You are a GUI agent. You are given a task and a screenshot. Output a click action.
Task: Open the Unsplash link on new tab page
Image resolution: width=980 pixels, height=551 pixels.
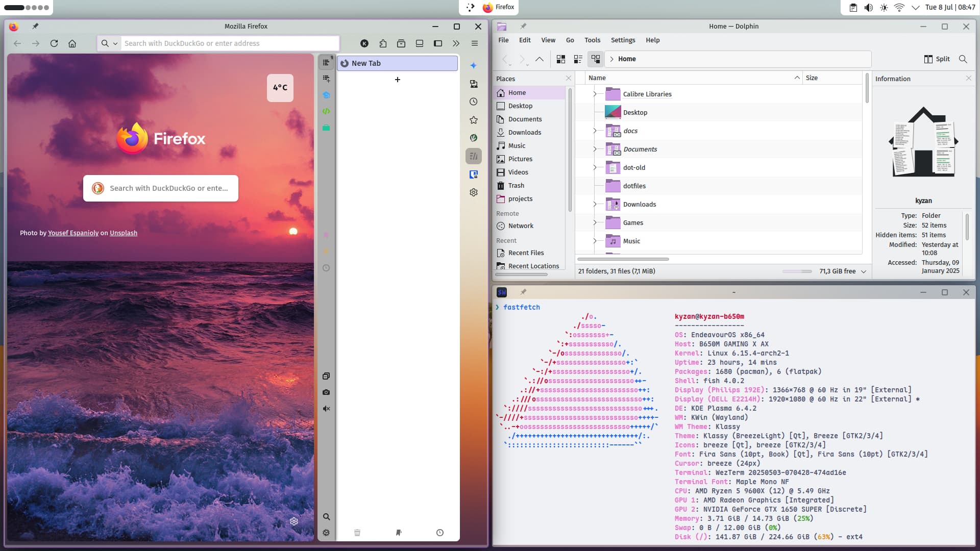pyautogui.click(x=124, y=233)
